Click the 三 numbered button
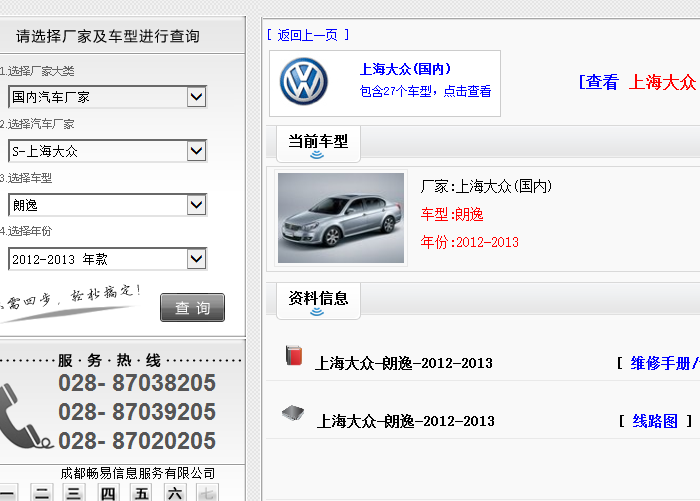 (74, 493)
